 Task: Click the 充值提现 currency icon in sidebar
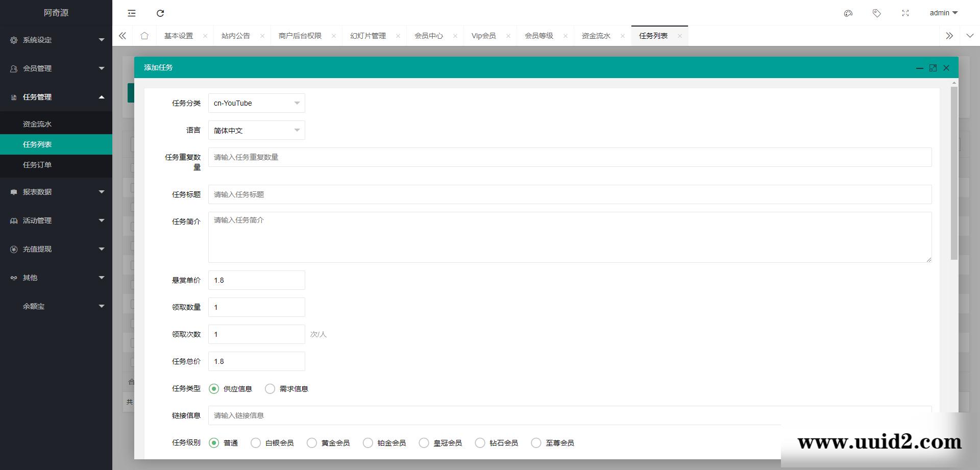(x=12, y=249)
